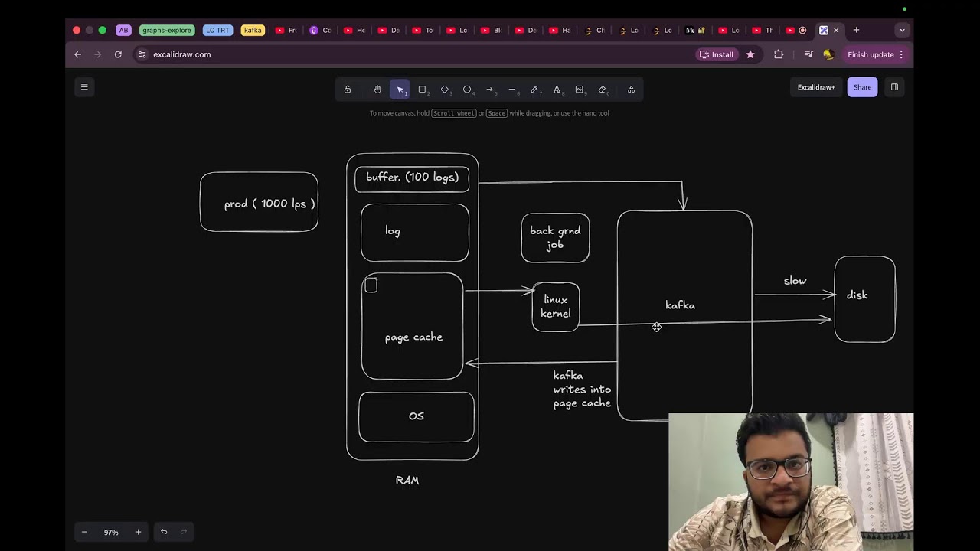
Task: Zoom in using the plus button
Action: click(x=138, y=532)
